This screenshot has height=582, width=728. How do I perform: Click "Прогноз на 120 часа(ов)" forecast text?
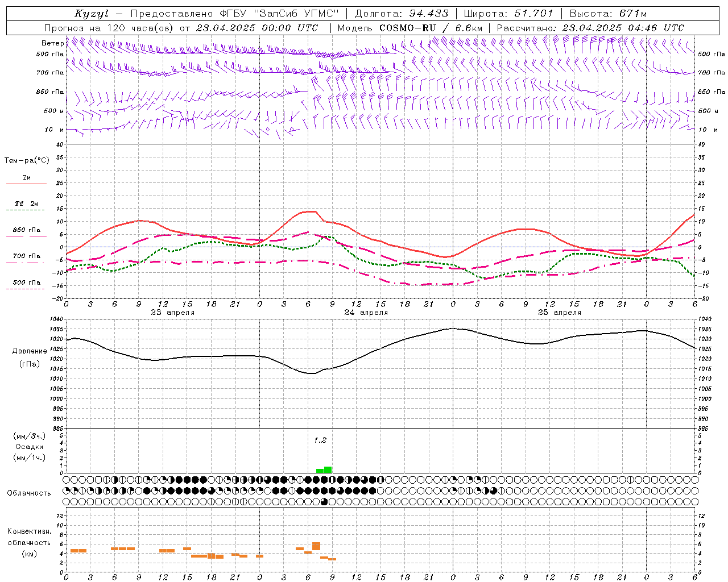pos(110,28)
